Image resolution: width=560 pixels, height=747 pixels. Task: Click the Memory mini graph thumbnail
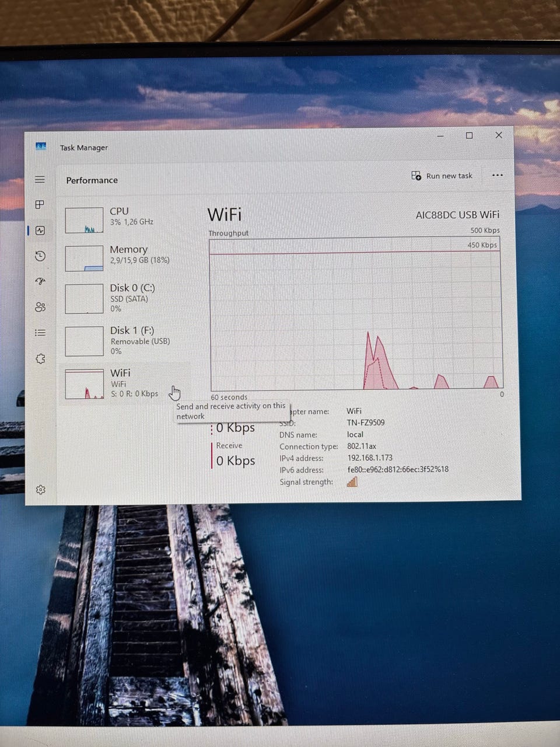[84, 259]
